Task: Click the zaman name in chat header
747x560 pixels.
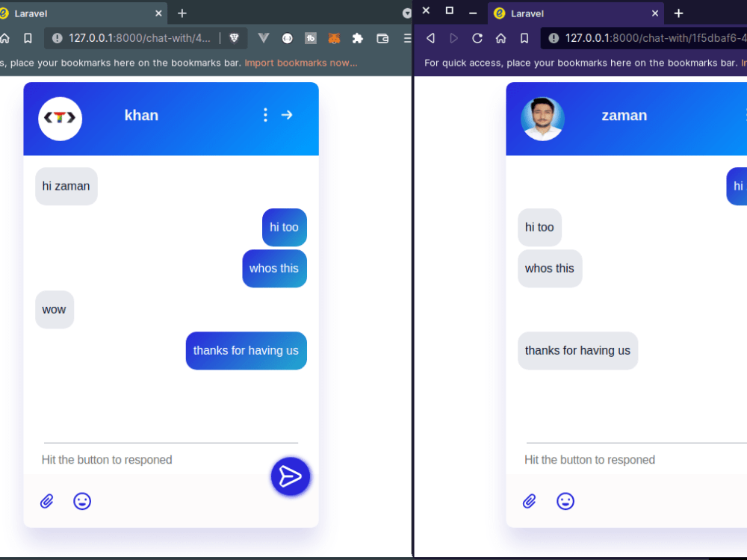Action: (624, 115)
